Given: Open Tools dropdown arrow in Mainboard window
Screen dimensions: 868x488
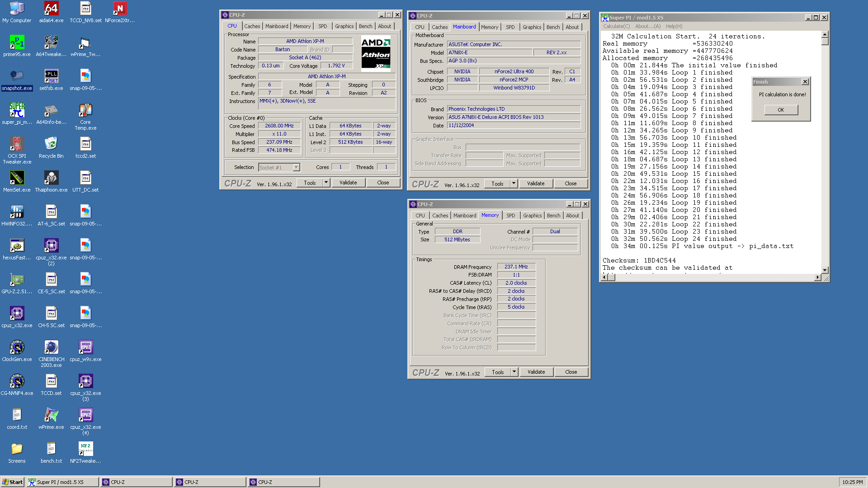Looking at the screenshot, I should click(514, 183).
